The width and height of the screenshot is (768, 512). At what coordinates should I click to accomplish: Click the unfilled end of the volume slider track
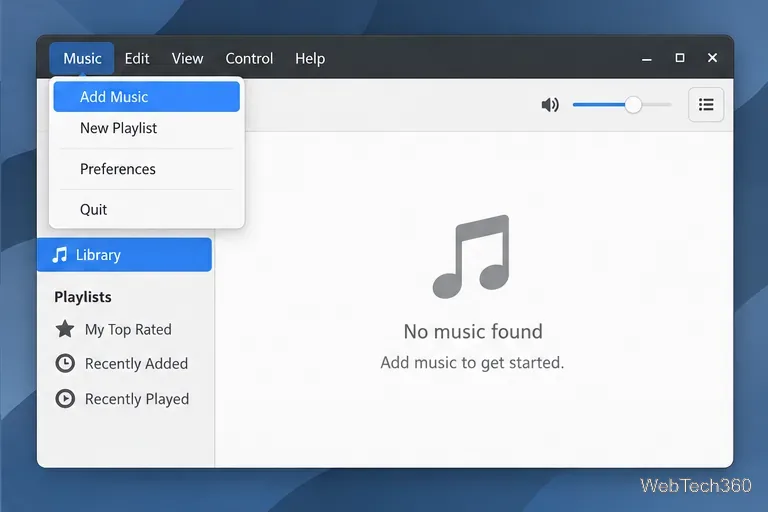pyautogui.click(x=657, y=105)
